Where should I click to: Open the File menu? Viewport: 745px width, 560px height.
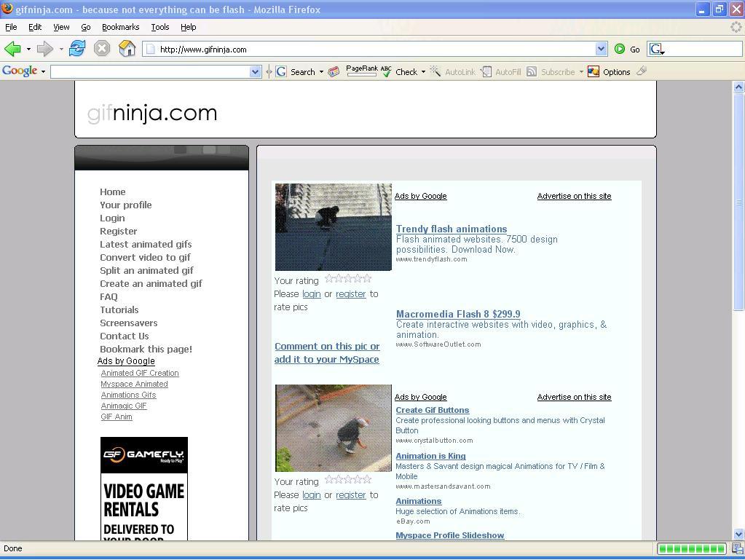tap(11, 27)
